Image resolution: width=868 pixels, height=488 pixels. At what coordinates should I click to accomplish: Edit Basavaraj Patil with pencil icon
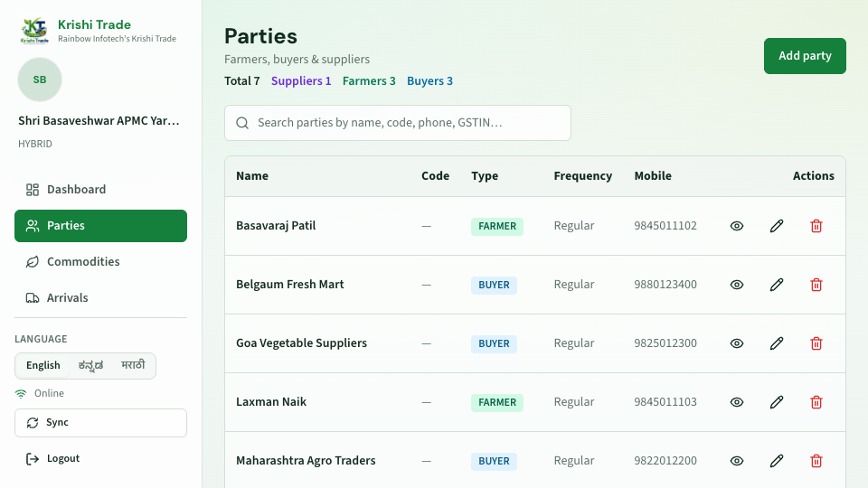(x=777, y=226)
